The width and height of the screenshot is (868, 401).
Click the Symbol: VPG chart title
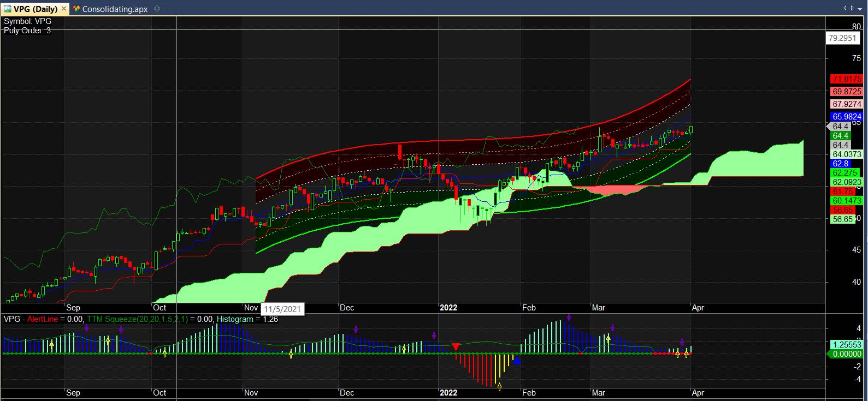pyautogui.click(x=27, y=21)
